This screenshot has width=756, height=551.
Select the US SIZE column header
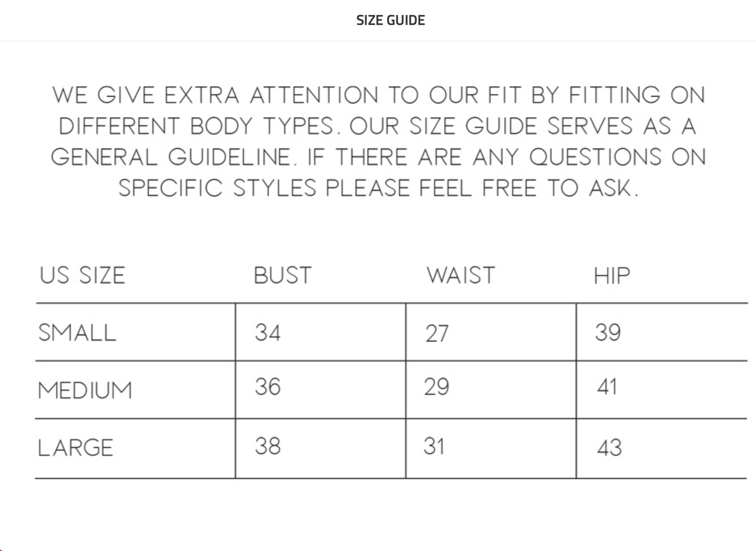83,275
